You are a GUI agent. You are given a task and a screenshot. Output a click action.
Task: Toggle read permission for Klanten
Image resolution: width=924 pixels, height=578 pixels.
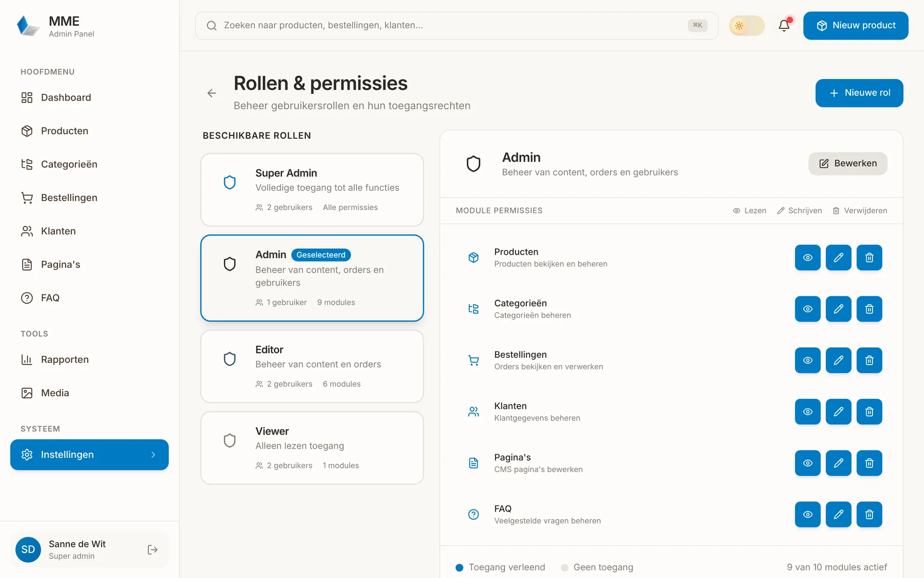(808, 412)
